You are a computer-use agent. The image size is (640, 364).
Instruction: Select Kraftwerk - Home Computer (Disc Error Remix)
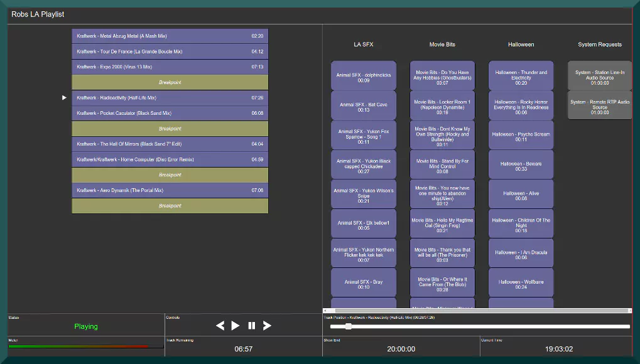click(170, 159)
